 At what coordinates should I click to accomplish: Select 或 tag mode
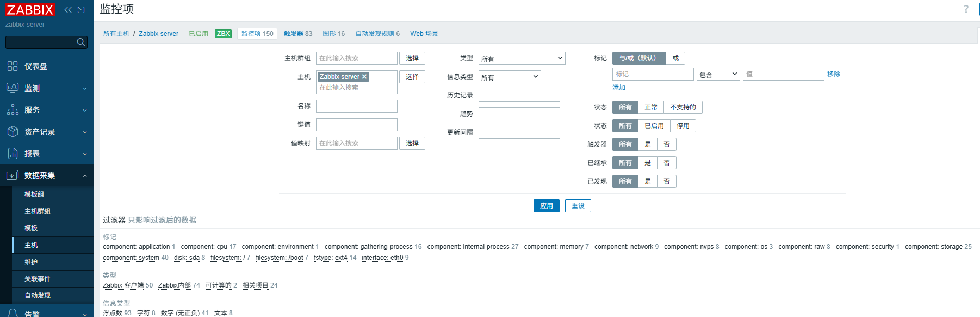tap(675, 58)
